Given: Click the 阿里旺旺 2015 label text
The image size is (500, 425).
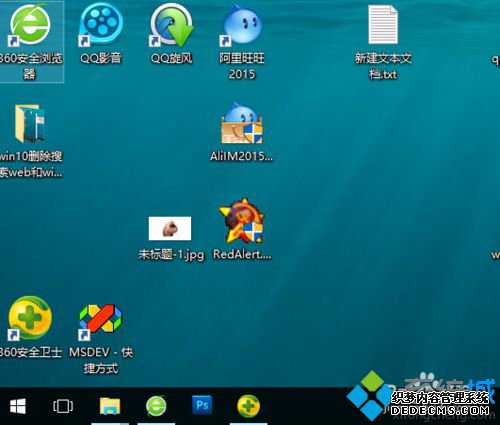Looking at the screenshot, I should (242, 66).
